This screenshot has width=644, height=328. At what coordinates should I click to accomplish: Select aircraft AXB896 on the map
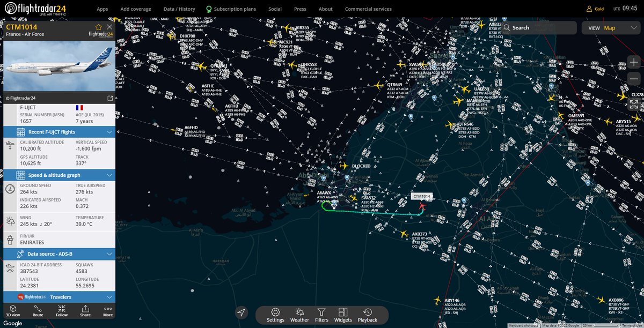point(601,300)
